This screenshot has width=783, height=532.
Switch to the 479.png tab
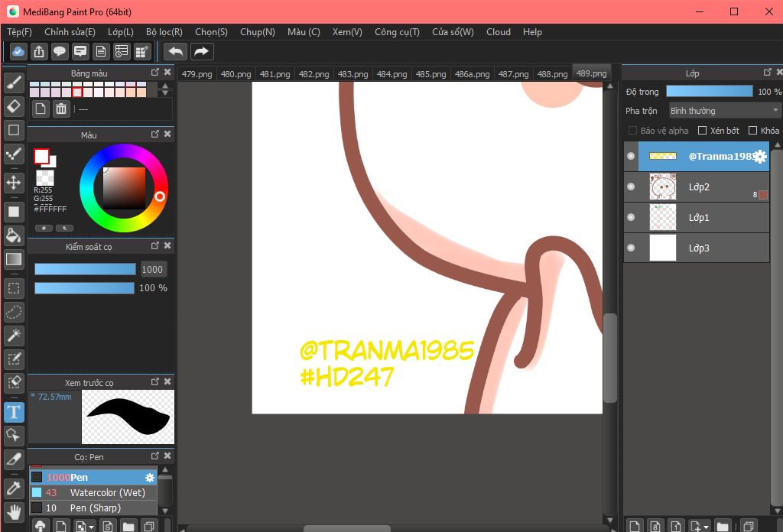(x=197, y=74)
